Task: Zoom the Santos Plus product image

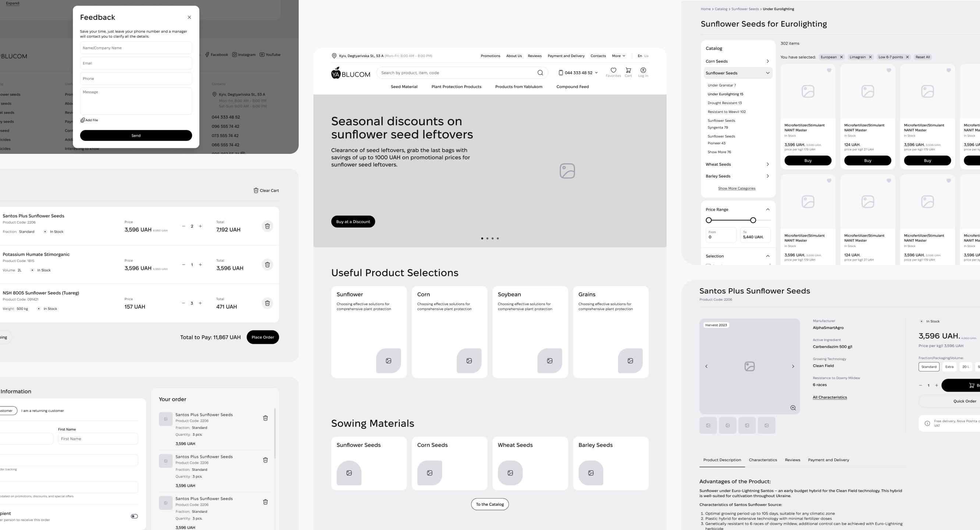Action: pyautogui.click(x=793, y=408)
